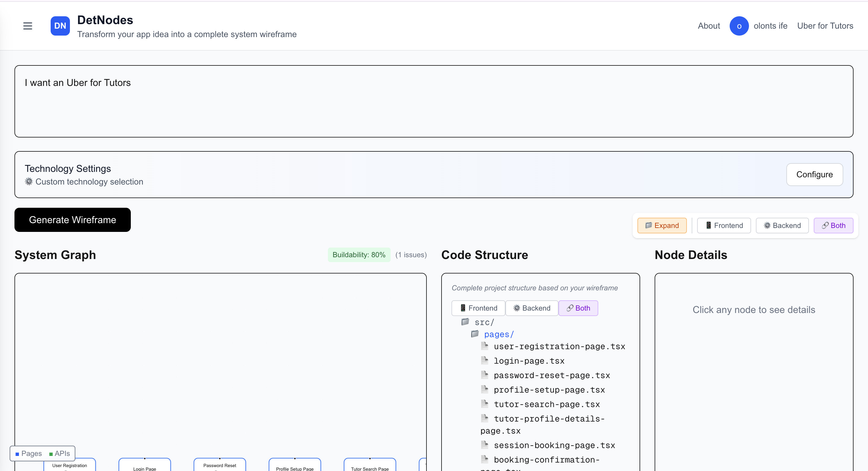Open the hamburger navigation menu
Image resolution: width=868 pixels, height=471 pixels.
coord(27,26)
